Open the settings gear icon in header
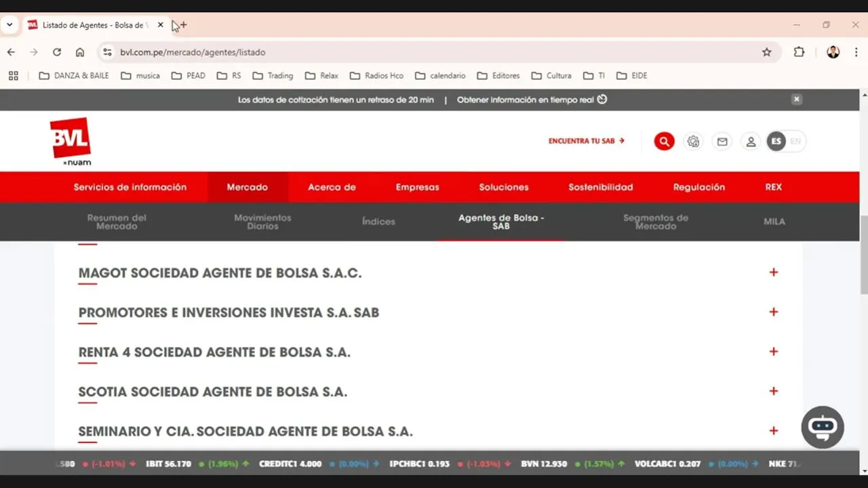 pos(693,141)
